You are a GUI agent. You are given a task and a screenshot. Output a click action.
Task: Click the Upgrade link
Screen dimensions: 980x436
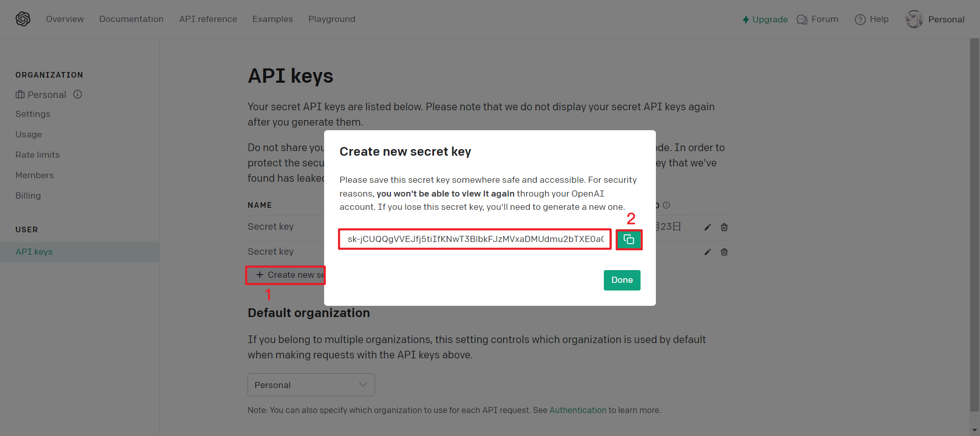pos(765,19)
